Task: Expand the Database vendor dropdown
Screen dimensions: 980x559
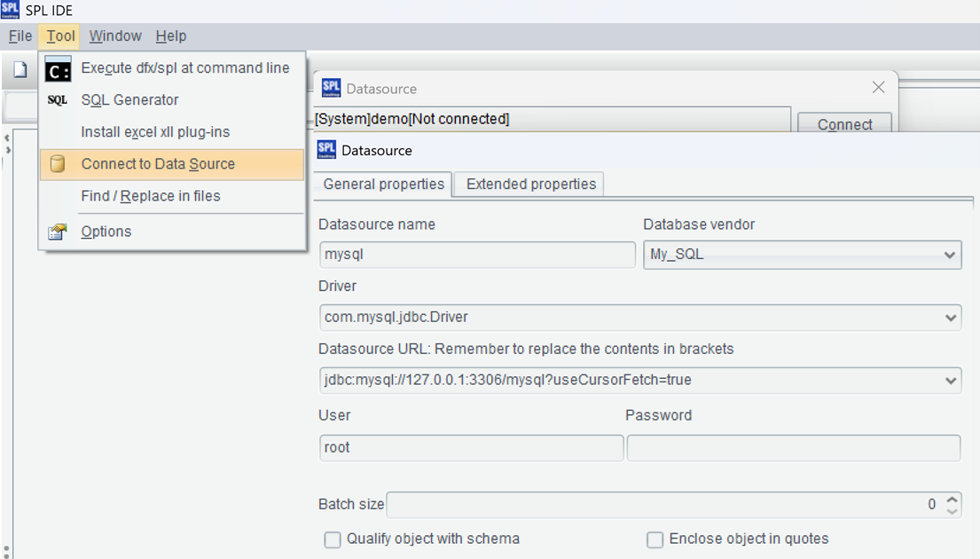Action: click(x=951, y=256)
